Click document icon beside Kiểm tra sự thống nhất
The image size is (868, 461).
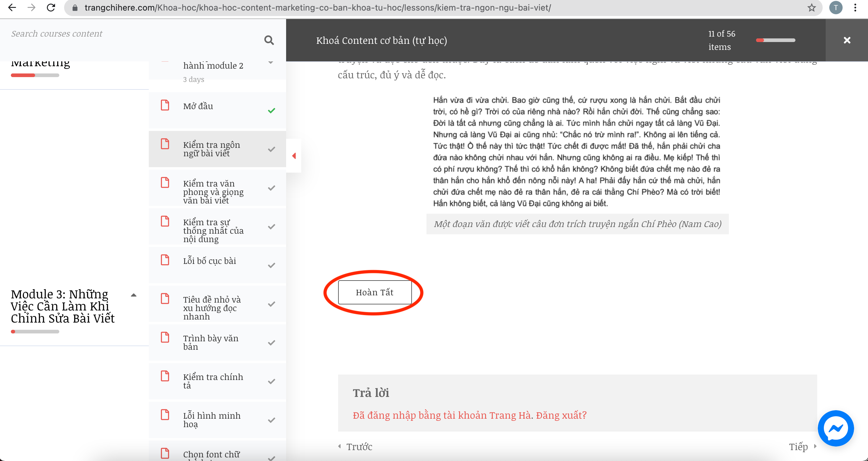(x=165, y=221)
